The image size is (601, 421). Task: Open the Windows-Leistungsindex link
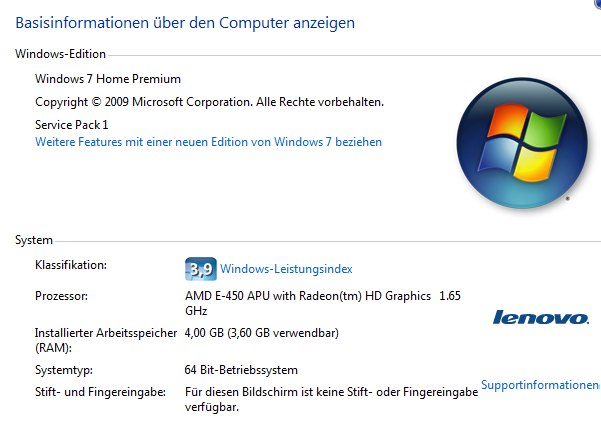click(x=286, y=269)
